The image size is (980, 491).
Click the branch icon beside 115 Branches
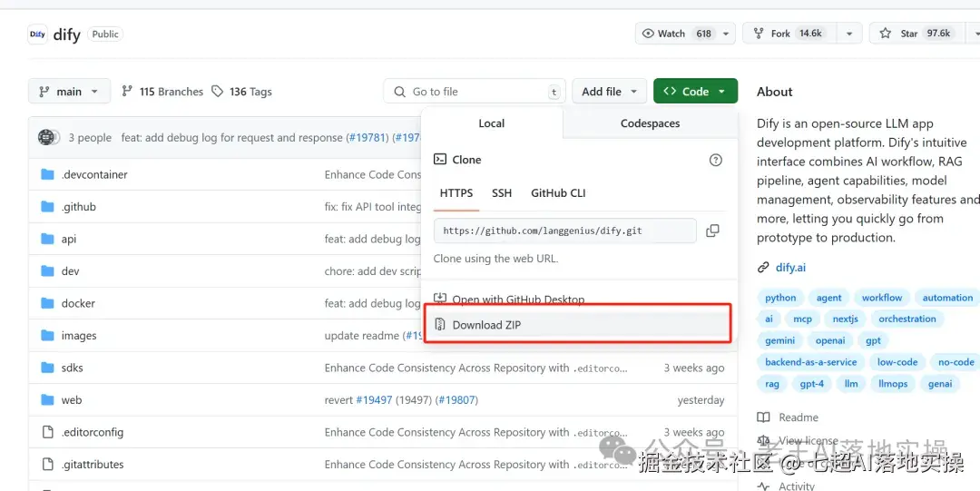[x=127, y=92]
